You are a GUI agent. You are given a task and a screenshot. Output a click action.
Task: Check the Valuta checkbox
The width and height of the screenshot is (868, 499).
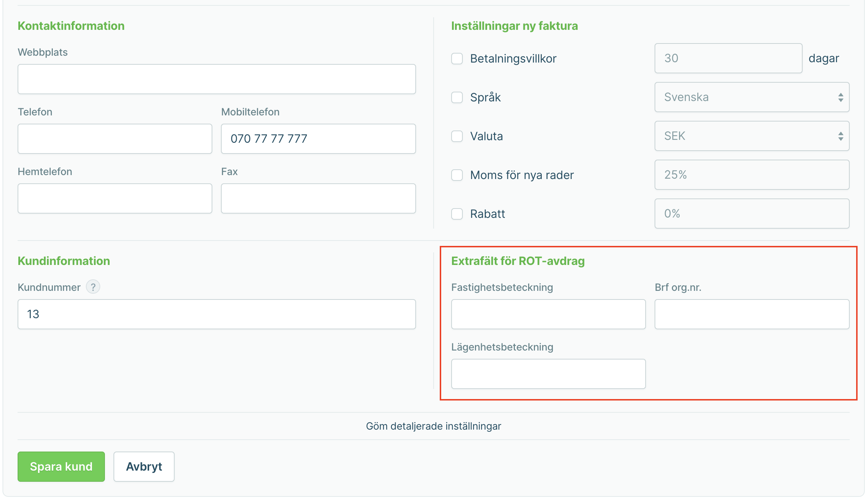[457, 136]
